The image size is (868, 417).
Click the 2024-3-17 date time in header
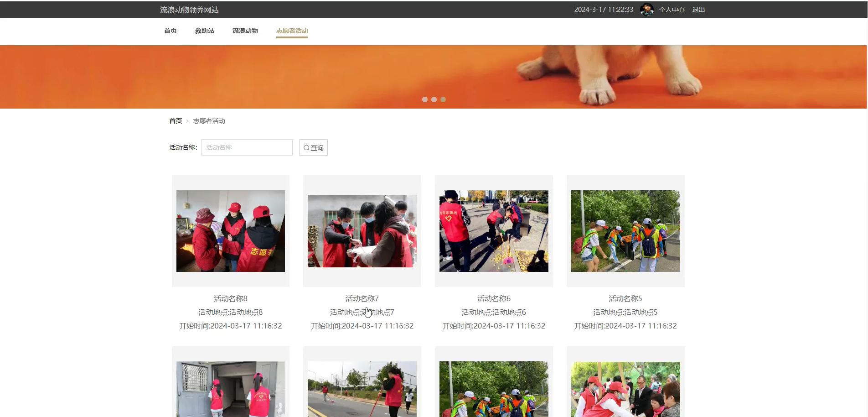pyautogui.click(x=604, y=10)
